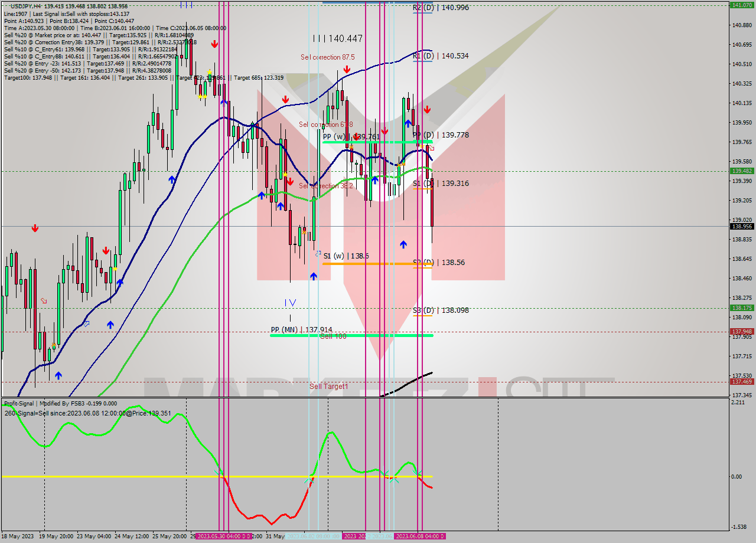Click the '25 May 20:00' time axis label
The height and width of the screenshot is (543, 756).
[170, 536]
